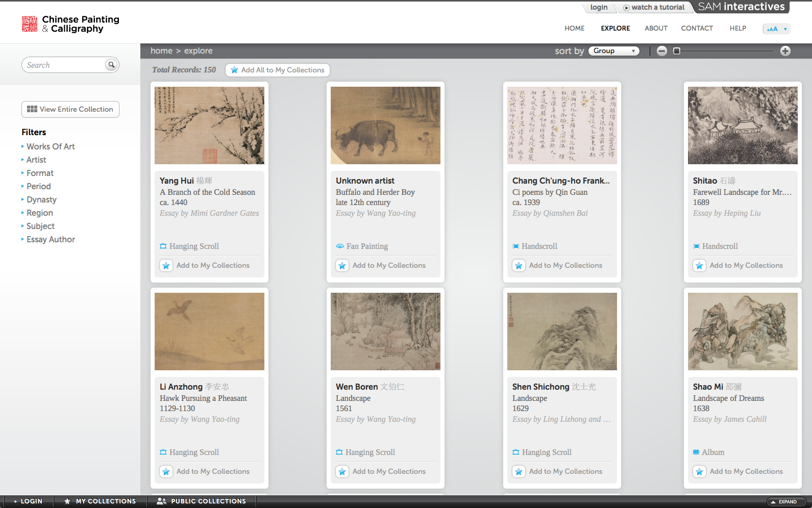The width and height of the screenshot is (812, 508).
Task: Open the Buffalo and Herder Boy thumbnail
Action: pos(385,125)
